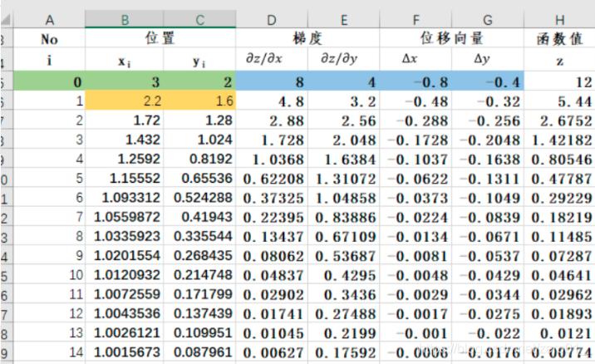Select column A header

click(49, 20)
